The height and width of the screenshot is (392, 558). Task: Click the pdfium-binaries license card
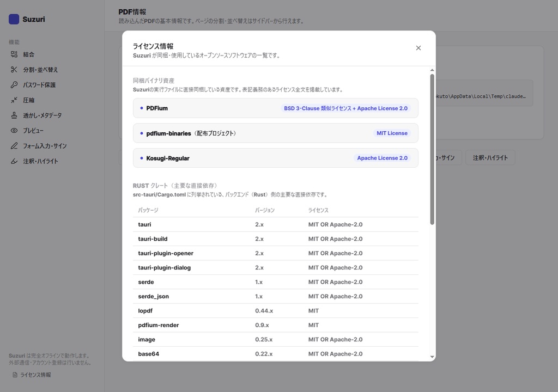(275, 133)
